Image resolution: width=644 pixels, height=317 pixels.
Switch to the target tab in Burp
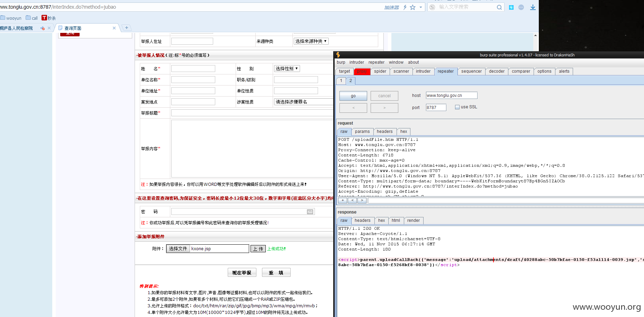pos(344,71)
